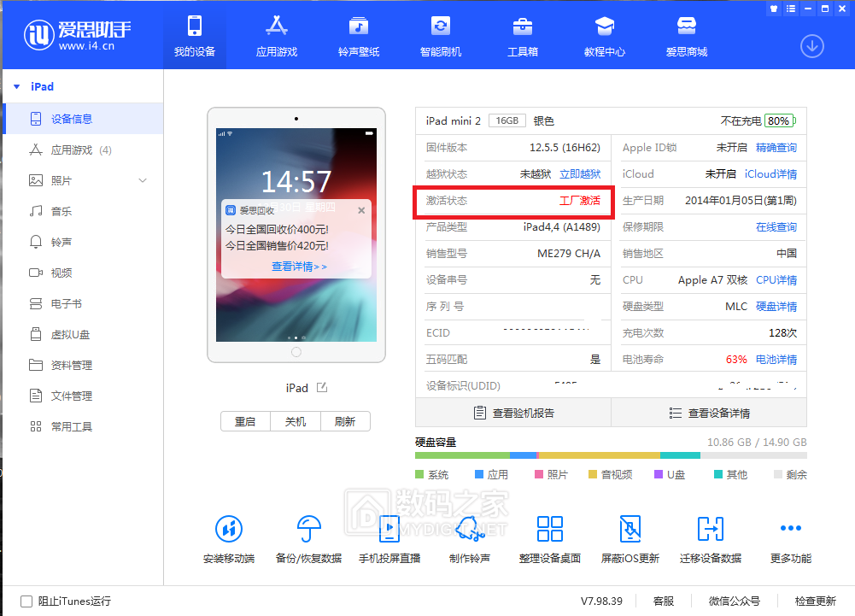This screenshot has height=616, width=855.
Task: Click the green 系统 legend swatch
Action: [419, 474]
